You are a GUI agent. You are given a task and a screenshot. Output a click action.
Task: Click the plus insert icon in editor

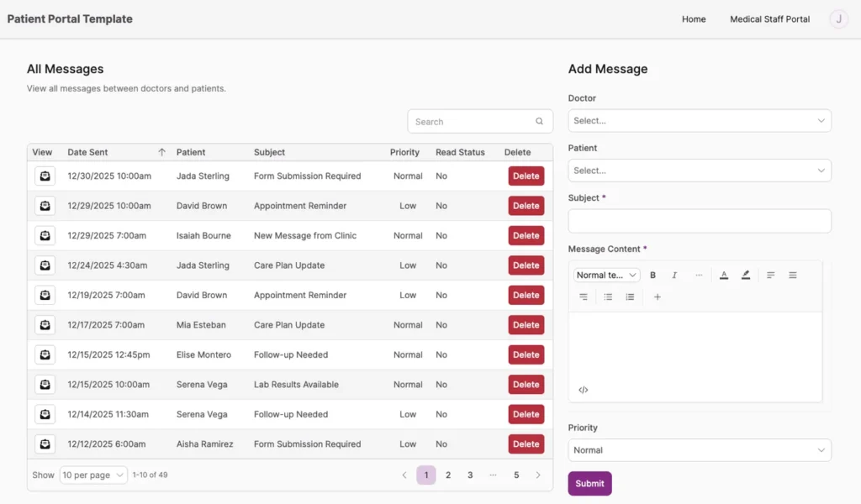pos(658,297)
